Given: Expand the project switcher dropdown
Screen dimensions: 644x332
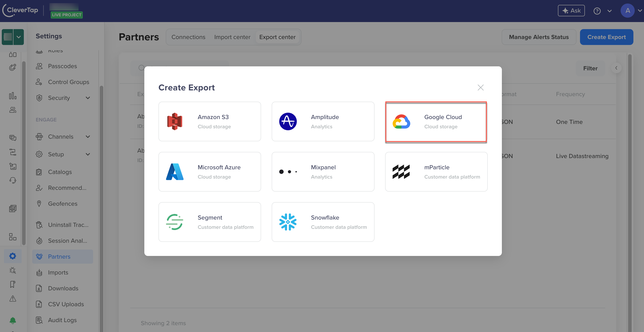Looking at the screenshot, I should [x=19, y=37].
